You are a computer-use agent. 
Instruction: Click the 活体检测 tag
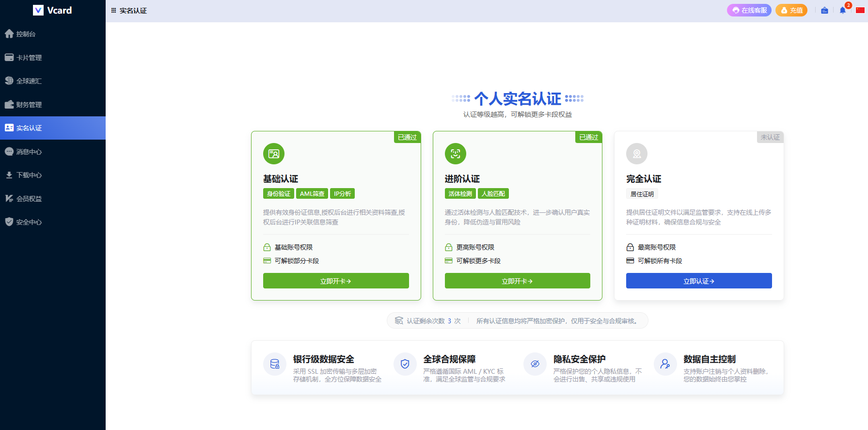(x=460, y=193)
